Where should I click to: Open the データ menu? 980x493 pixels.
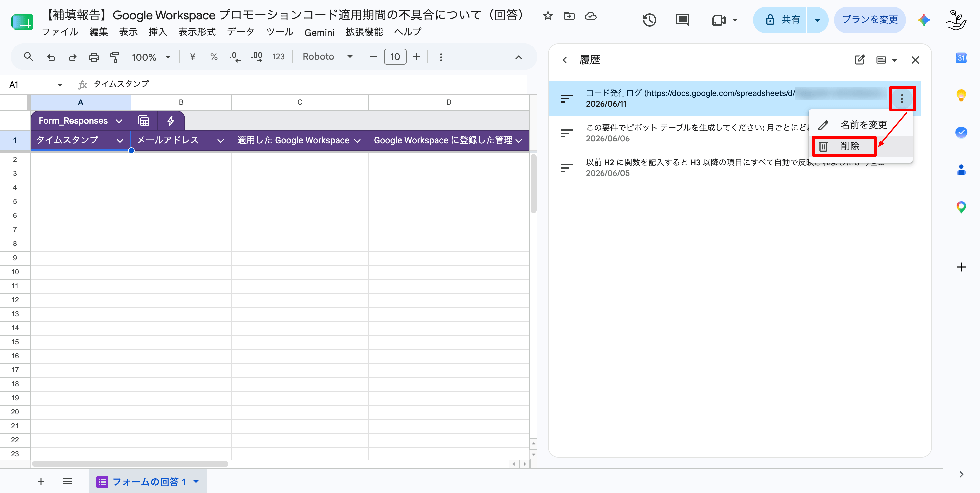(x=241, y=32)
